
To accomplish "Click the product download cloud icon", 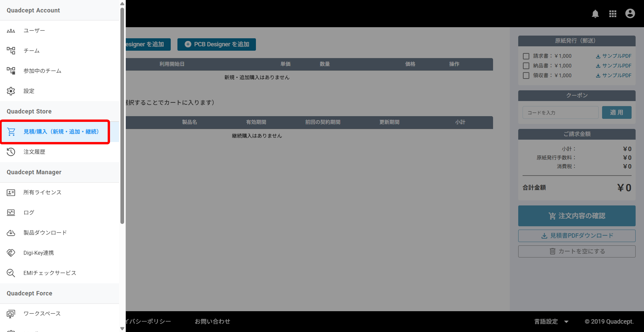I will (11, 233).
